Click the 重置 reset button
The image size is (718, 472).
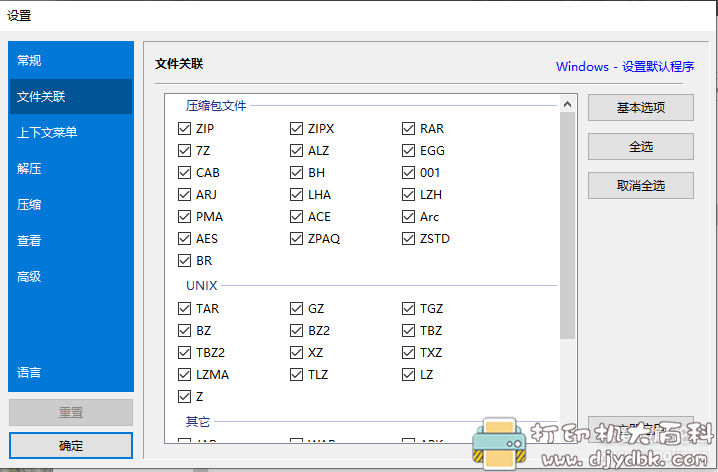click(x=71, y=412)
